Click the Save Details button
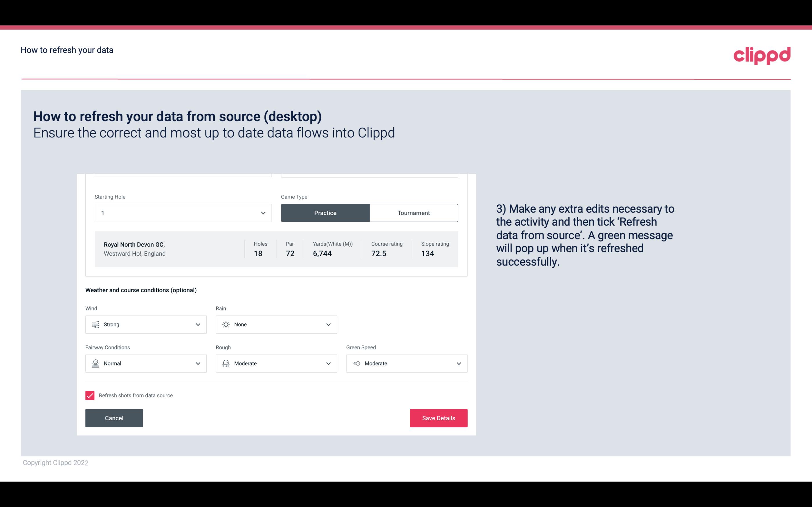The height and width of the screenshot is (507, 812). (438, 418)
